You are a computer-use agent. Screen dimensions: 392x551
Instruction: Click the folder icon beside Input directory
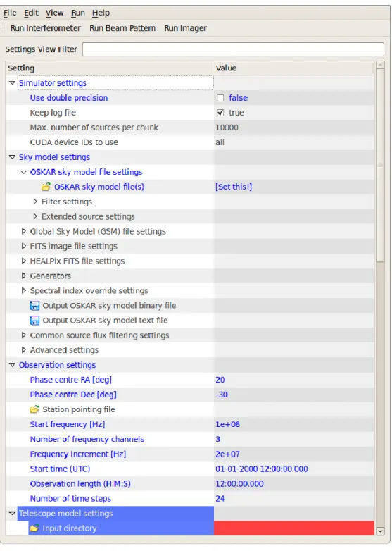click(34, 528)
